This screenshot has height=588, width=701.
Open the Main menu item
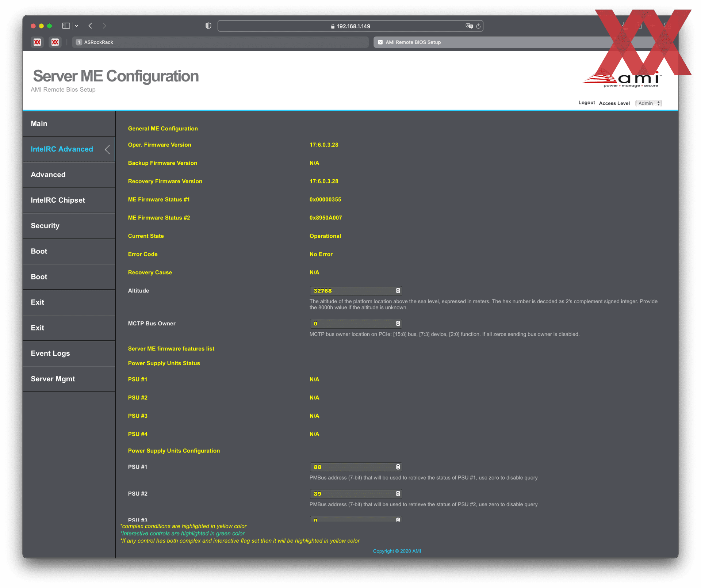click(69, 124)
